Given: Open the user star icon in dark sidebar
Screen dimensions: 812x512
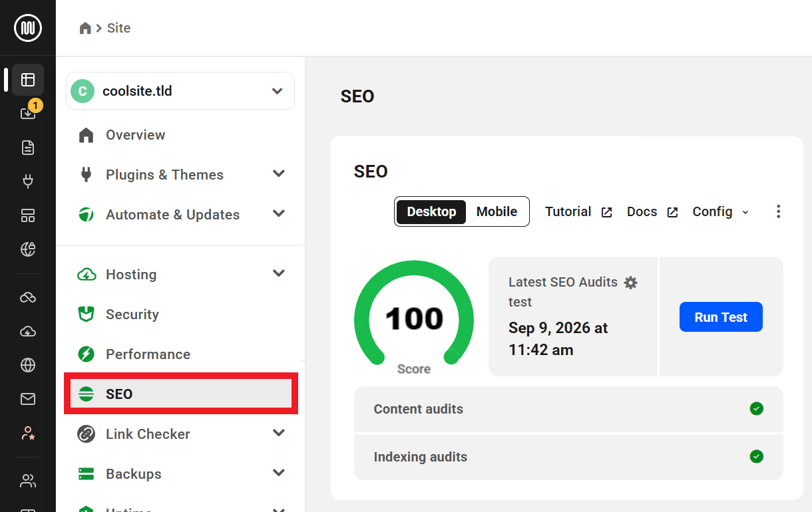Looking at the screenshot, I should click(x=28, y=434).
